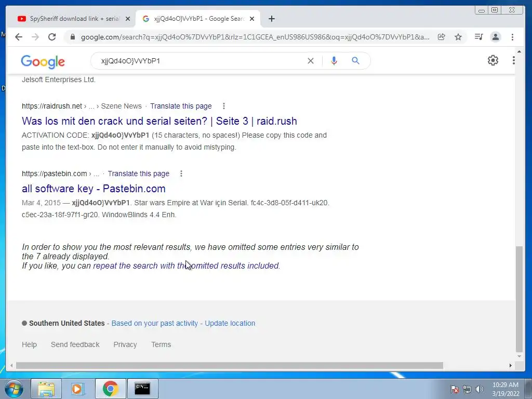Close the Google Search tab
This screenshot has height=399, width=532.
click(252, 19)
